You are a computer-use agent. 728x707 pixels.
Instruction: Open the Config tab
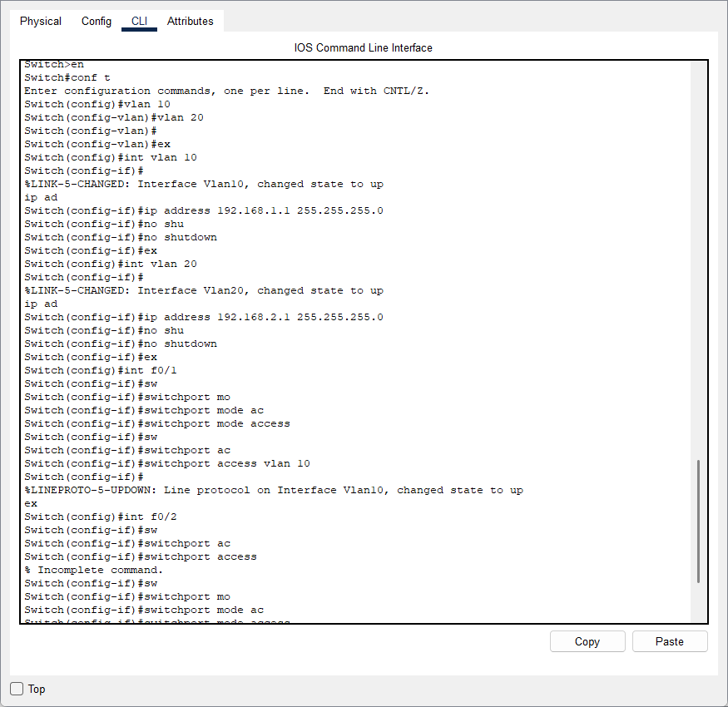pos(97,22)
